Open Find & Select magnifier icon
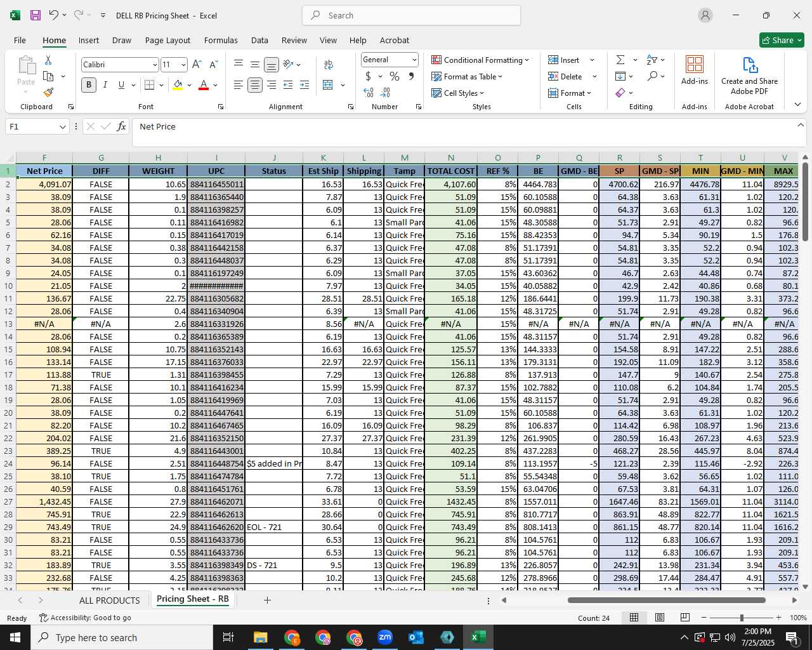The width and height of the screenshot is (812, 650). 652,76
